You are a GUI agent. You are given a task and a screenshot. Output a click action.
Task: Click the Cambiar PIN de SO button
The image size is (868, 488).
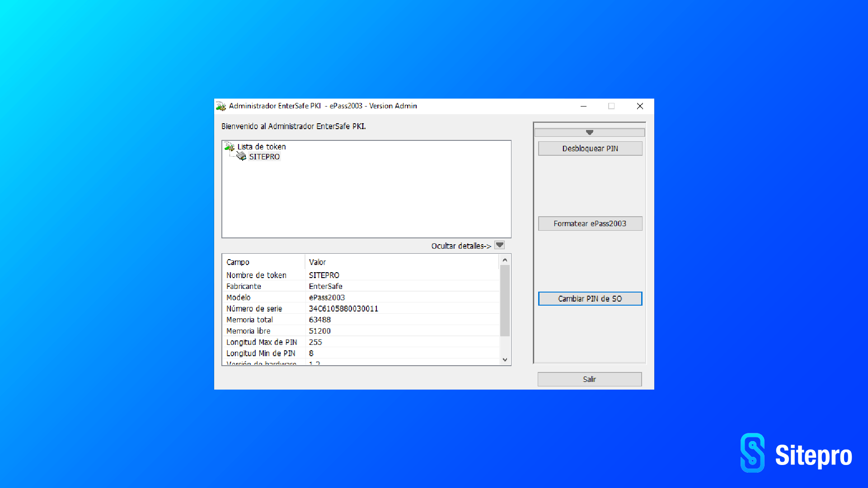590,298
